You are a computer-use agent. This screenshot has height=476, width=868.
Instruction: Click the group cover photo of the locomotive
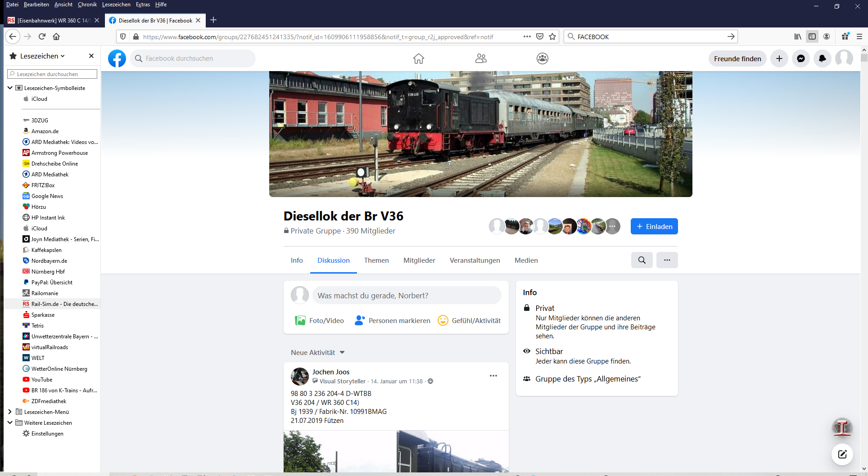pyautogui.click(x=480, y=134)
